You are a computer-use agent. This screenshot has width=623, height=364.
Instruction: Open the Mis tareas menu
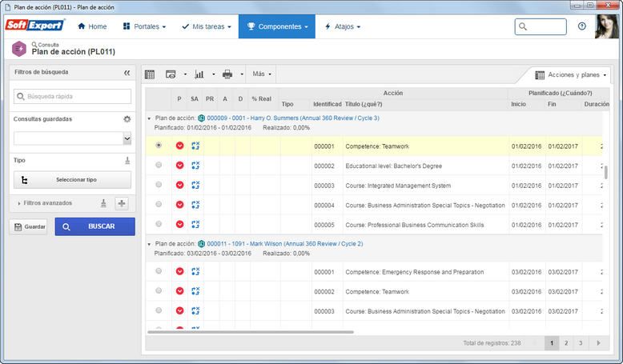pyautogui.click(x=207, y=26)
